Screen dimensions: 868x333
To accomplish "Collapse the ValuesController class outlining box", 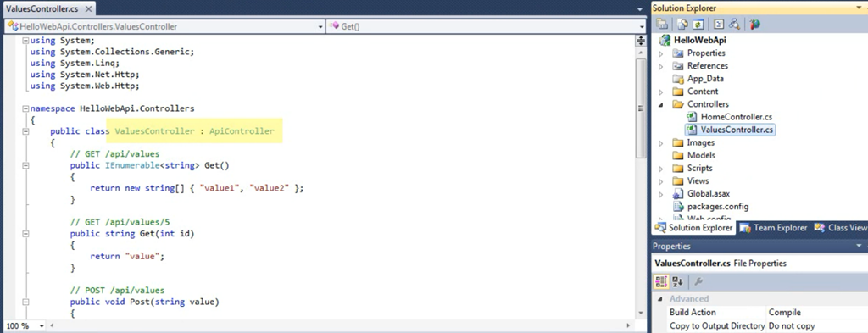I will coord(25,131).
